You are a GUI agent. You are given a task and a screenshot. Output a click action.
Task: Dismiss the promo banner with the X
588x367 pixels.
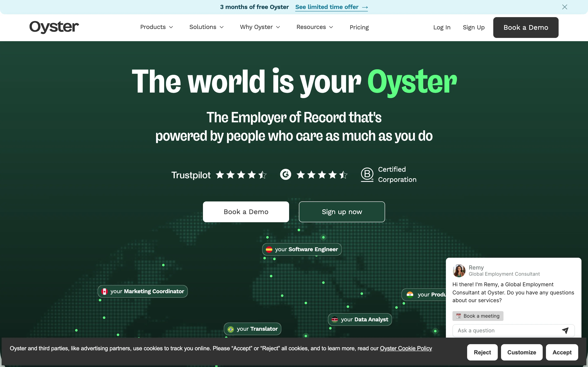[565, 7]
